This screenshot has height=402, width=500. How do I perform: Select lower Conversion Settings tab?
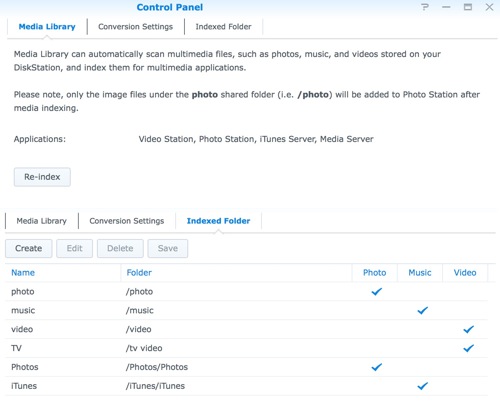(x=127, y=221)
